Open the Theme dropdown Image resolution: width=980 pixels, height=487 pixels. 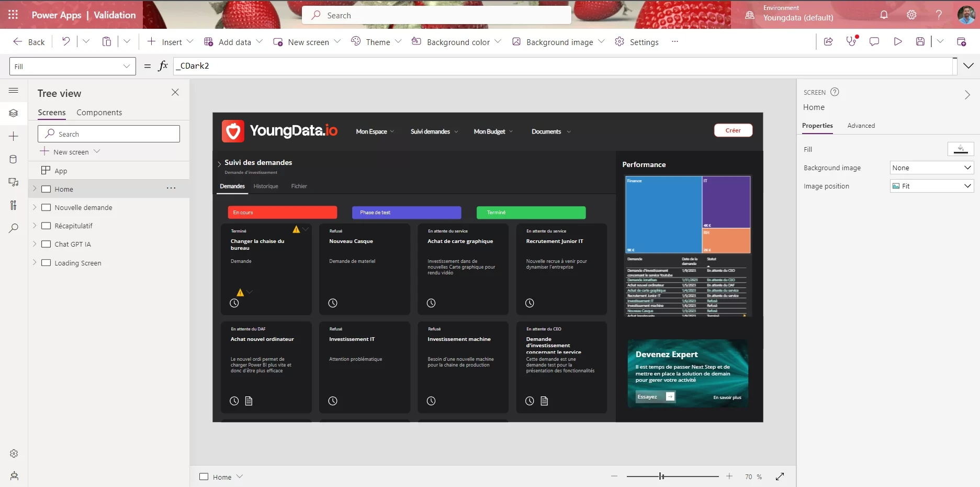click(399, 41)
